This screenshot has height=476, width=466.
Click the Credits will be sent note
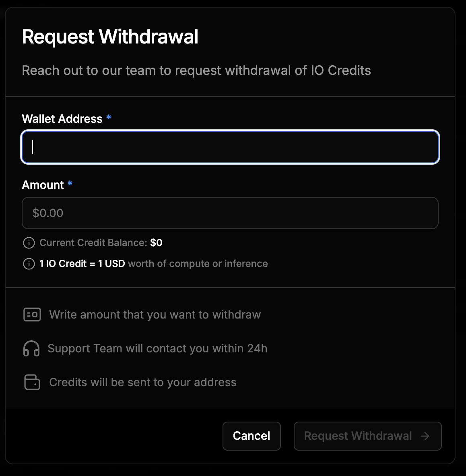(x=142, y=382)
